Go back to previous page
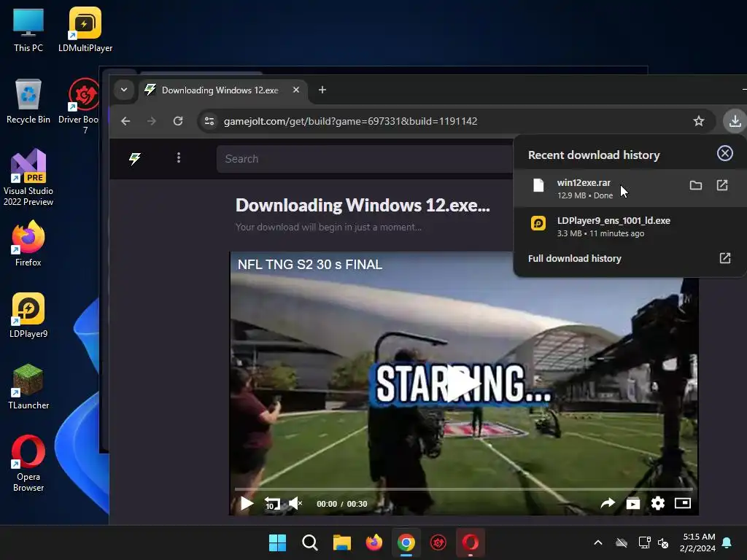The height and width of the screenshot is (560, 747). point(125,121)
